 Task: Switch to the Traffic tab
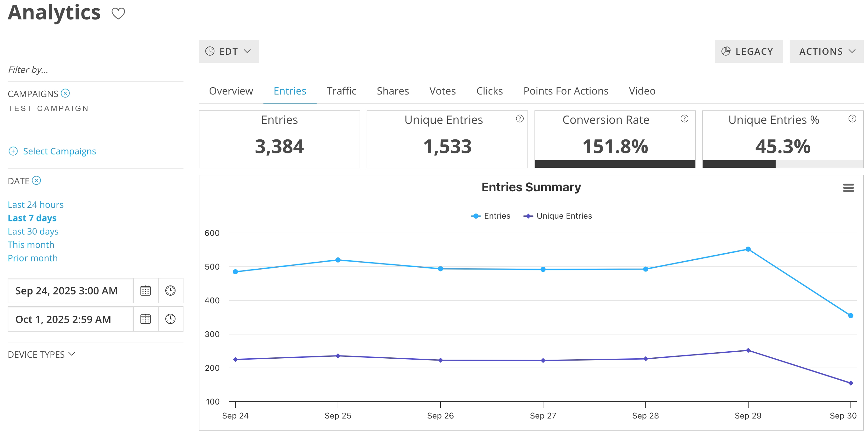(341, 91)
